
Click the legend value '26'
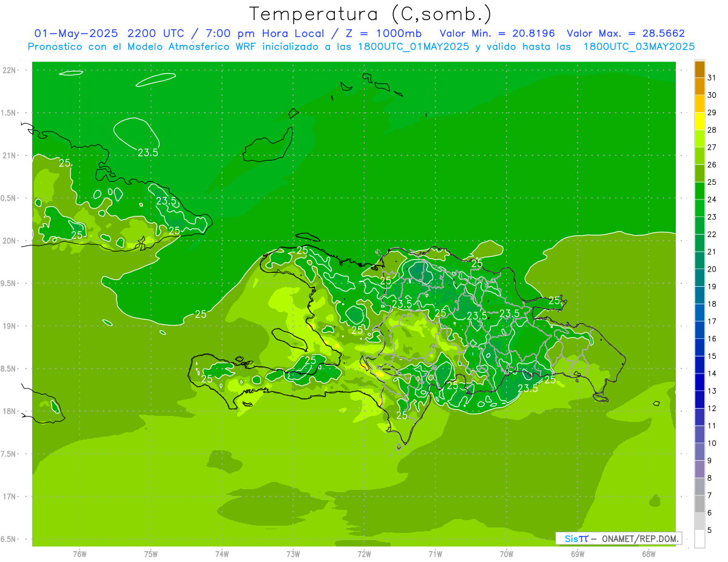click(712, 164)
